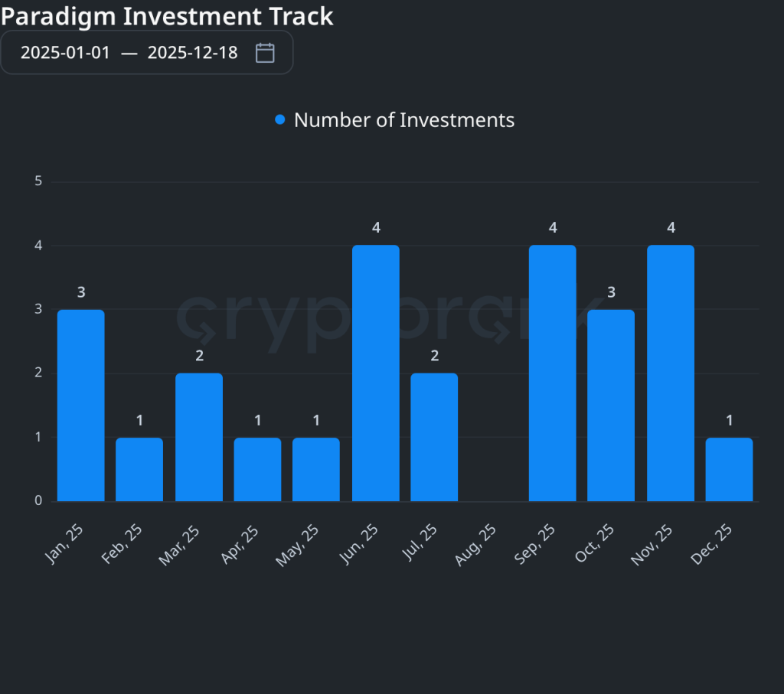Screen dimensions: 784x694
Task: Toggle the Number of Investments legend
Action: pos(403,119)
